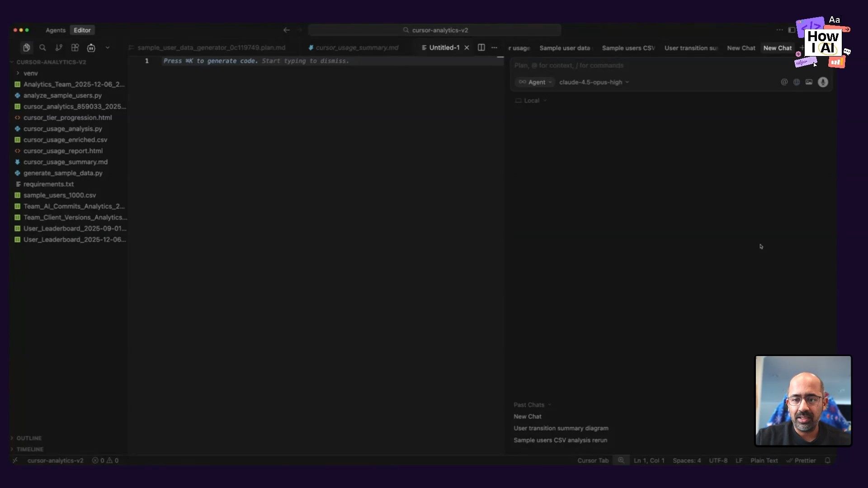The width and height of the screenshot is (868, 488).
Task: Open the Source Control branch icon
Action: [59, 47]
